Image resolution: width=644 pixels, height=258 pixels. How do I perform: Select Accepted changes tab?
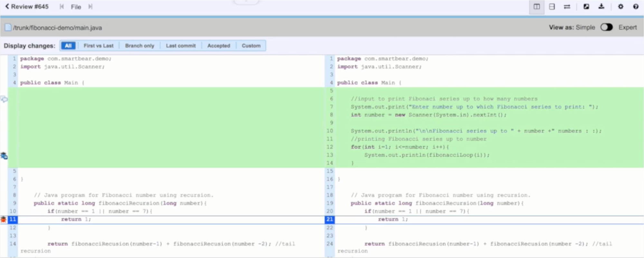219,45
